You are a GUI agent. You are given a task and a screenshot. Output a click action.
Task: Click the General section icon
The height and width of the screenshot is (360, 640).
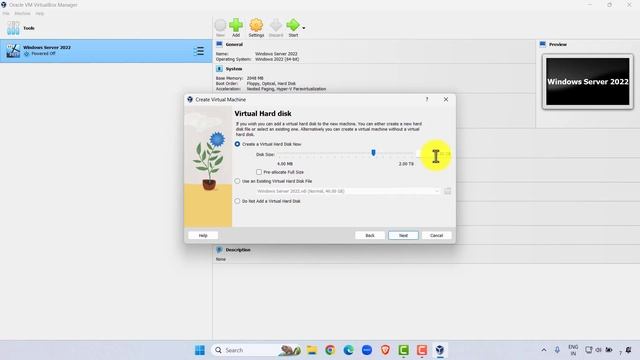pos(219,44)
